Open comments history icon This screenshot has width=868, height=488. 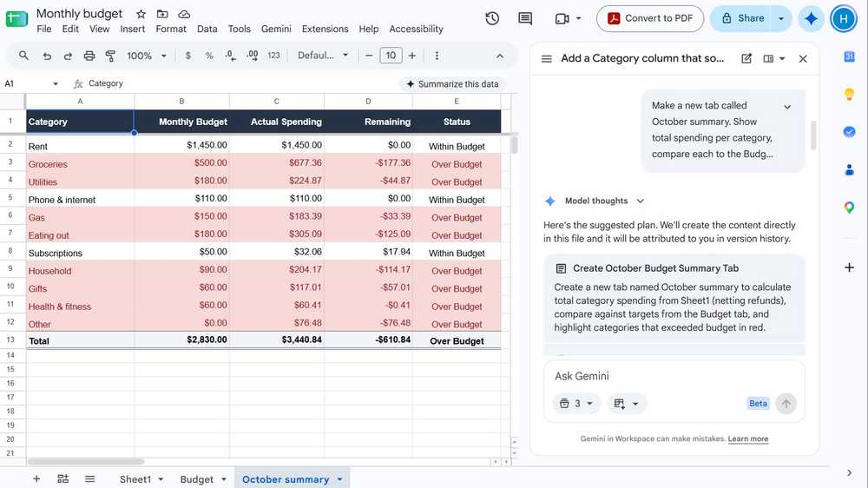(x=525, y=18)
